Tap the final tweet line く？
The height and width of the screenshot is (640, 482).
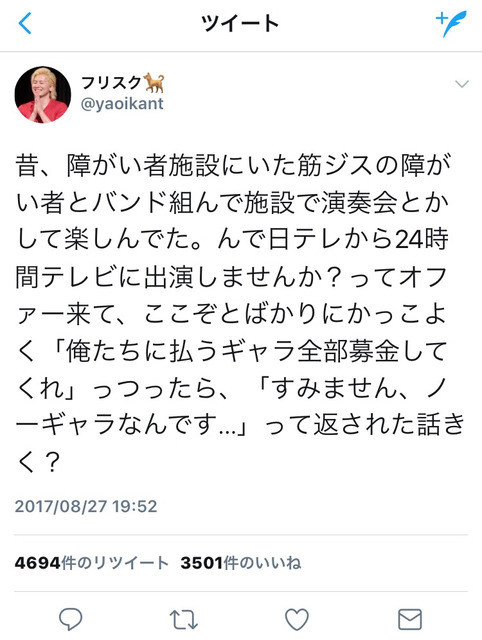coord(38,462)
